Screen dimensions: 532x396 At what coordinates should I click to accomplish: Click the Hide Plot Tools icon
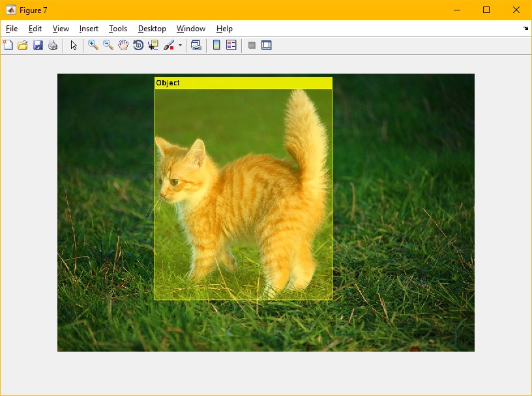(x=252, y=45)
